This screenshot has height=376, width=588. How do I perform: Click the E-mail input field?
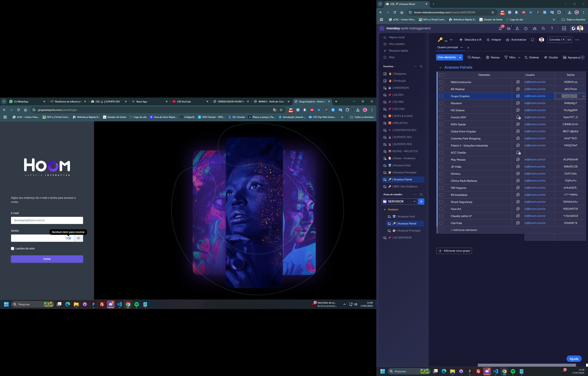[x=47, y=220]
